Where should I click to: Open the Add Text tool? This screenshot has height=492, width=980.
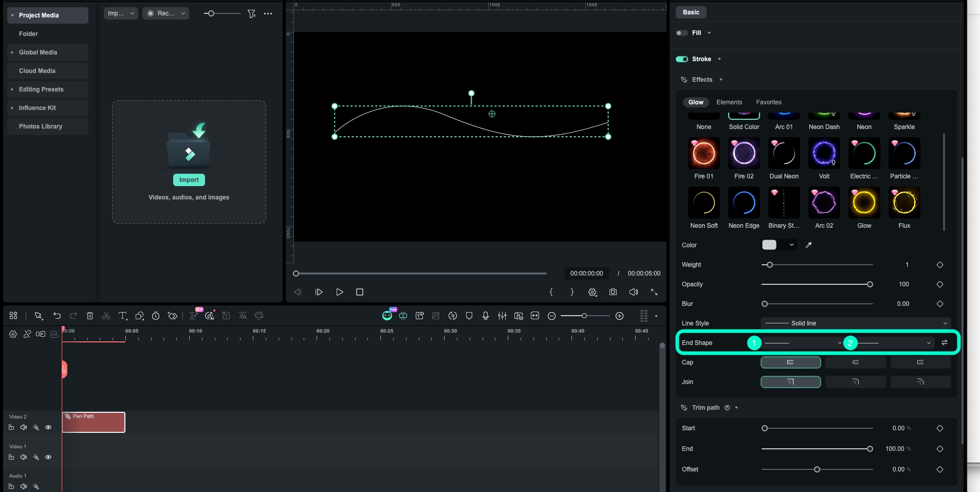[x=123, y=316]
